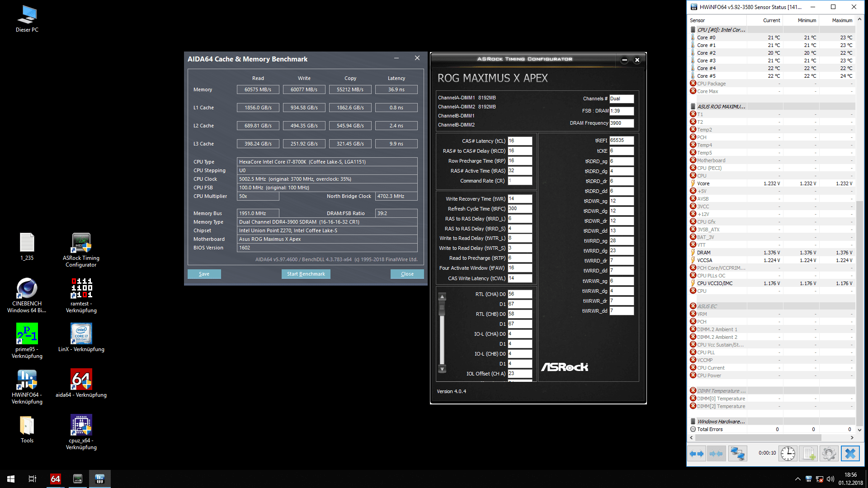
Task: Click the expand sensor columns arrows button in HWiNFO
Action: (697, 453)
